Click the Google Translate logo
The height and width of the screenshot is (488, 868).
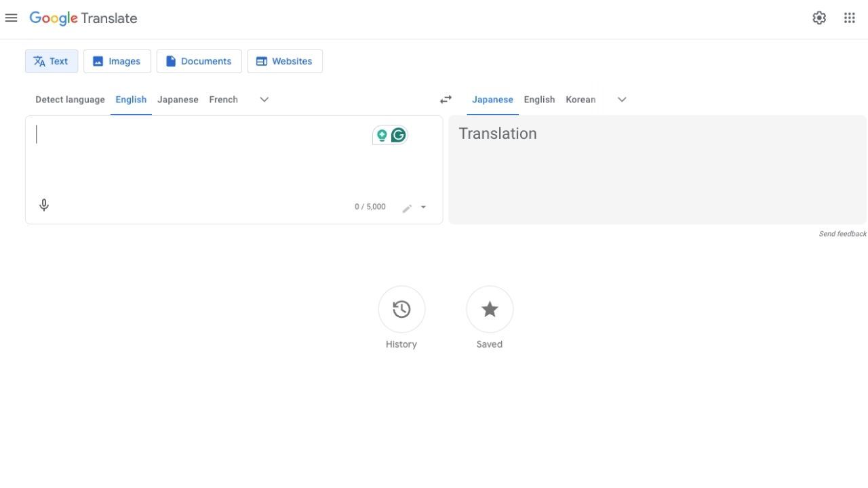pos(83,18)
